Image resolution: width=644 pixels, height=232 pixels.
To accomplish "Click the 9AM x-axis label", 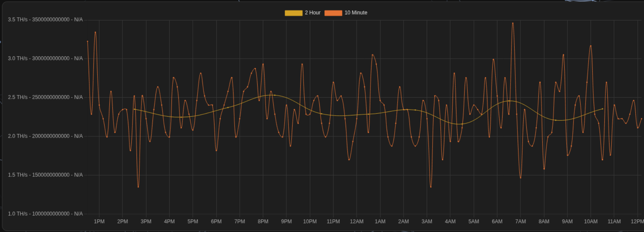I will click(x=567, y=222).
